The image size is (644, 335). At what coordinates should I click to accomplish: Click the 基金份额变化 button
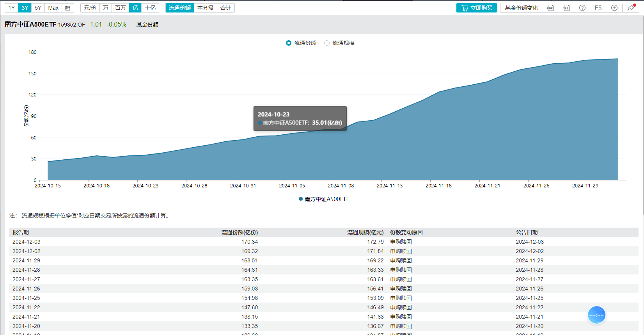521,8
